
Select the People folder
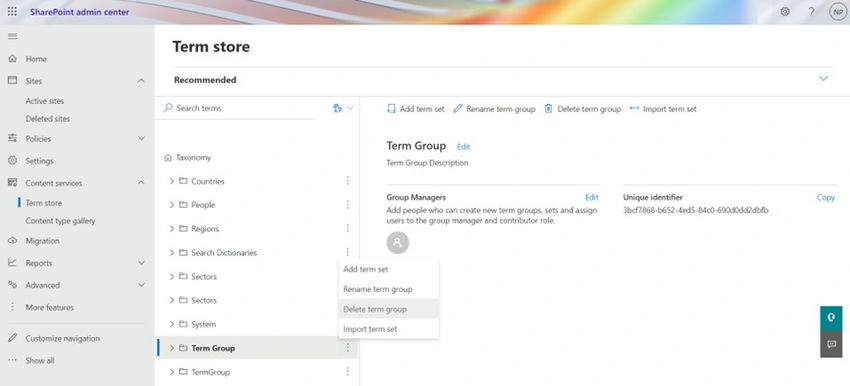(x=203, y=205)
